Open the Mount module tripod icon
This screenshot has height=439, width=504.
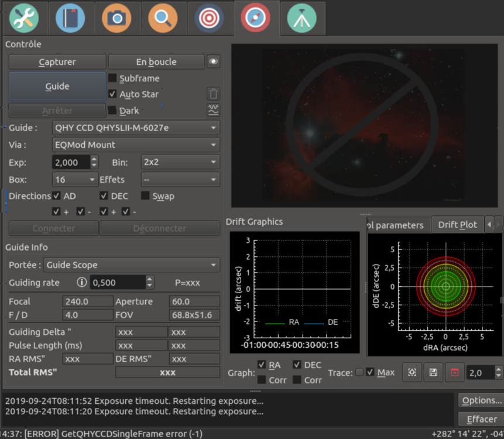tap(301, 19)
